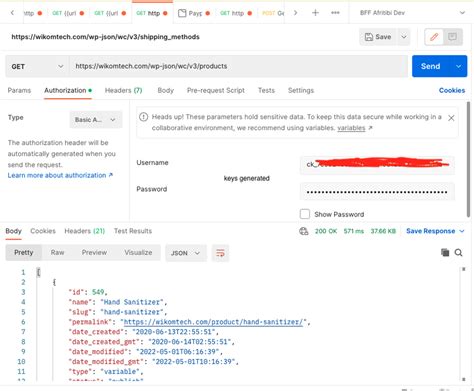Viewport: 474px width, 391px height.
Task: Click the 37.66 KB response size
Action: click(383, 231)
